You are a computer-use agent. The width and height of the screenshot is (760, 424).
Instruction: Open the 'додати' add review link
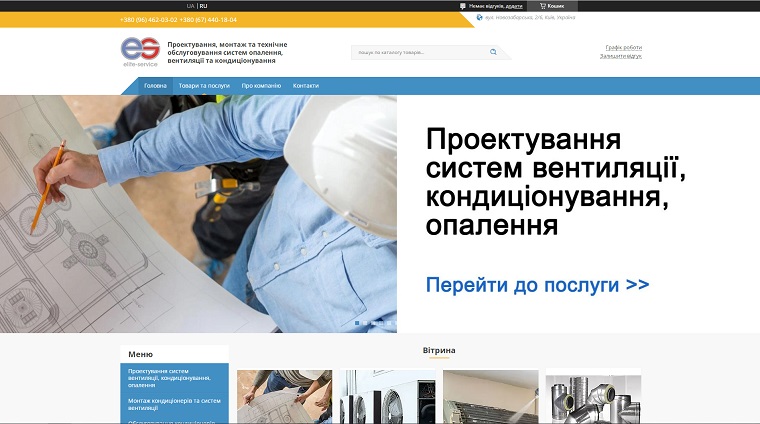(514, 6)
